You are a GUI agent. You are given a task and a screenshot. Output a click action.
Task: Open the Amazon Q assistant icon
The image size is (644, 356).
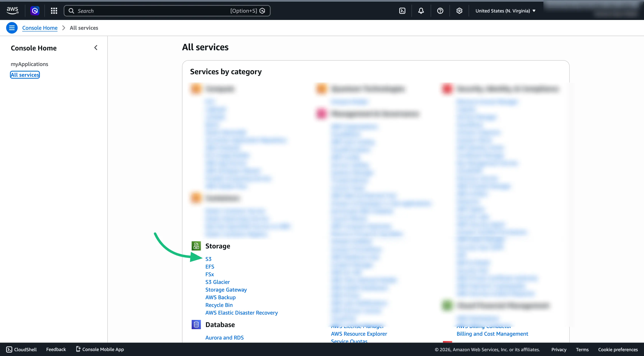click(35, 11)
